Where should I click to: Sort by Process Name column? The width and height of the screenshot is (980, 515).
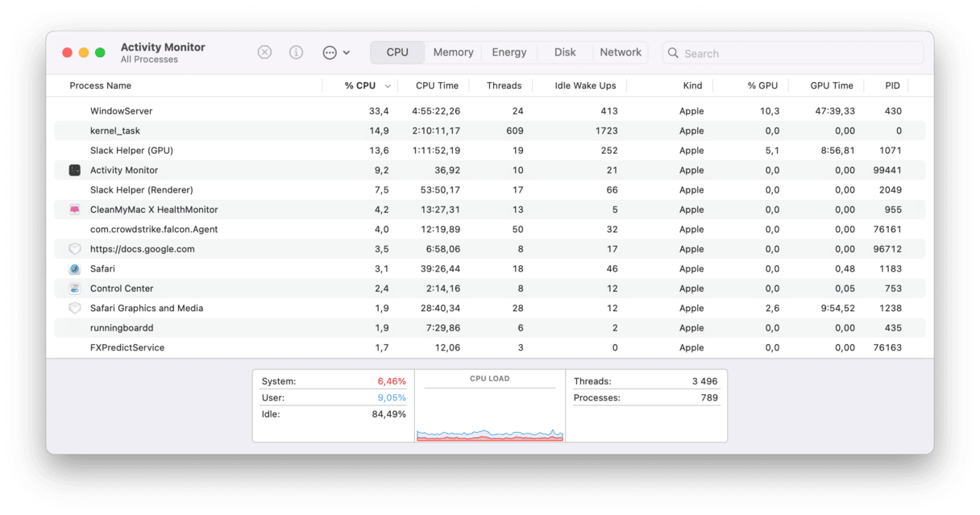pos(100,85)
